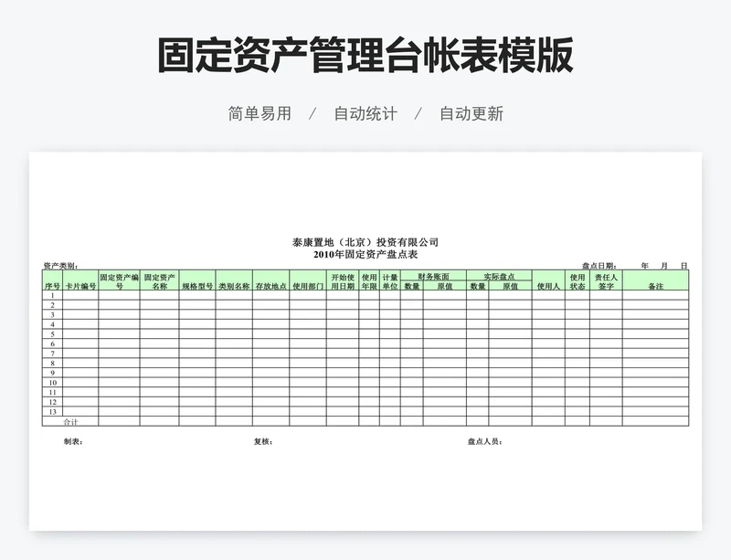
Task: Select the 使用状态 column header
Action: (577, 281)
